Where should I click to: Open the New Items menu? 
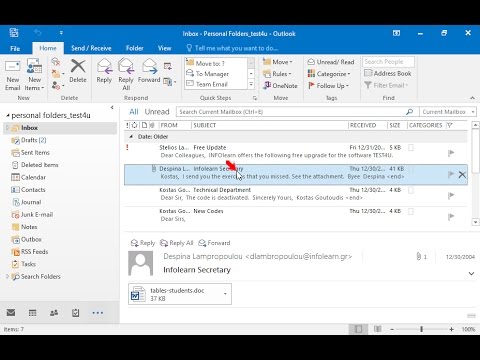click(x=34, y=75)
